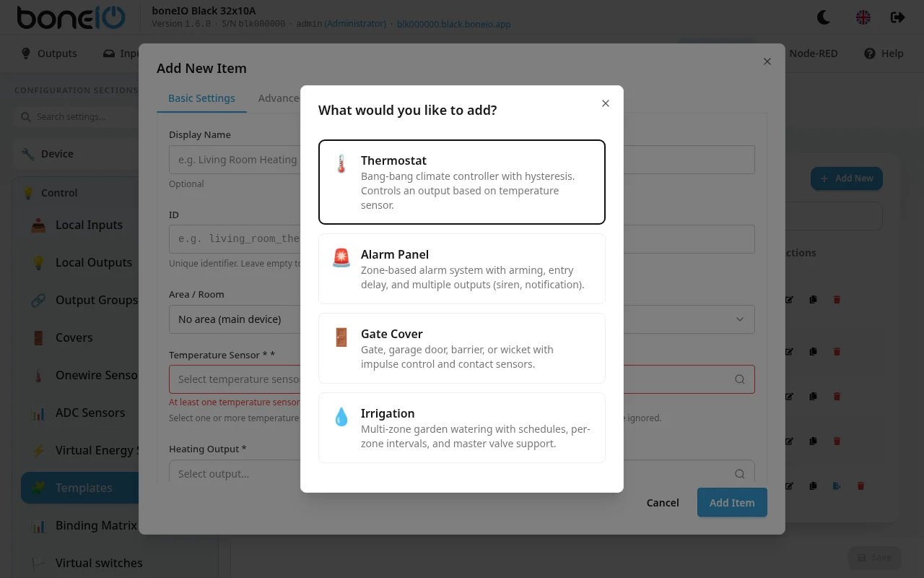The width and height of the screenshot is (924, 578).
Task: Open Node-RED from the top navigation
Action: coord(814,53)
